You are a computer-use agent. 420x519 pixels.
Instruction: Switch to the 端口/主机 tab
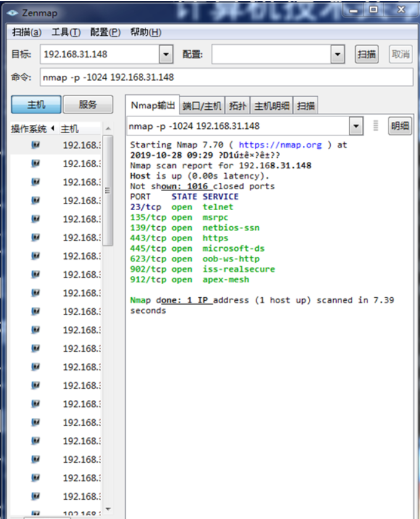[202, 106]
